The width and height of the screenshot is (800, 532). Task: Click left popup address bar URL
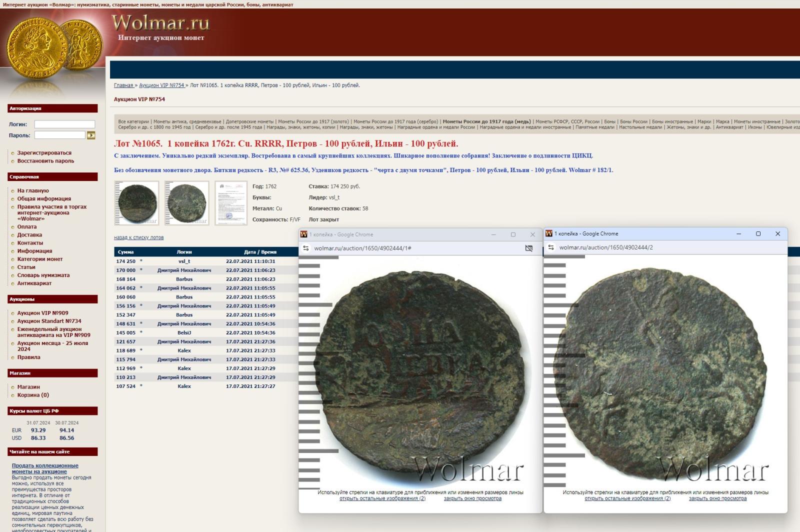(363, 248)
